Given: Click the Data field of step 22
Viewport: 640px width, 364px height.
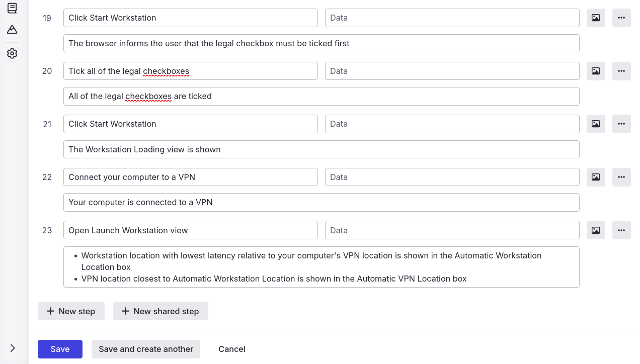Looking at the screenshot, I should click(452, 177).
